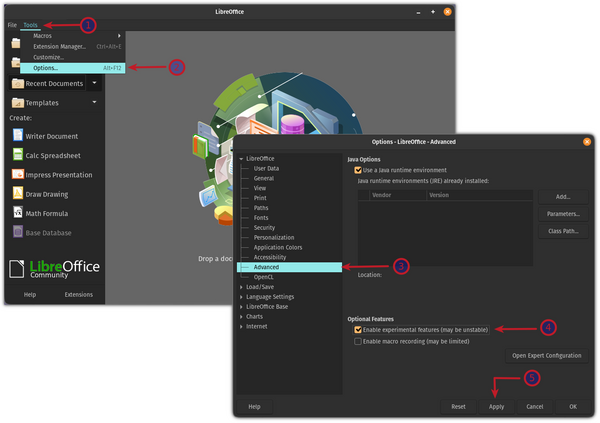
Task: Enable macro recording checkbox
Action: point(358,341)
